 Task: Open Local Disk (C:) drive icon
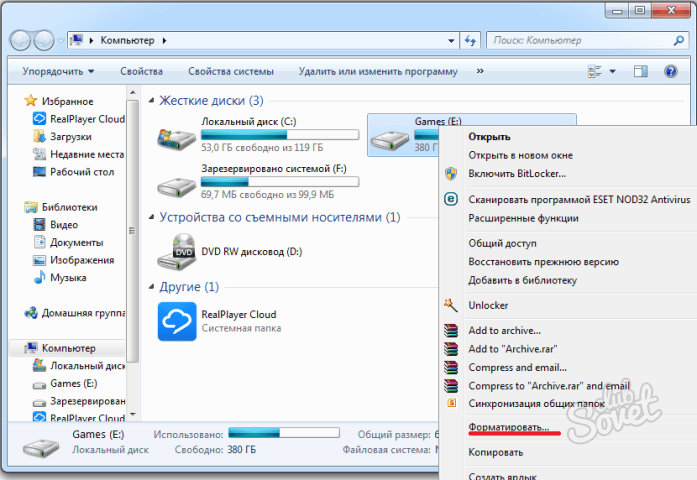point(176,138)
